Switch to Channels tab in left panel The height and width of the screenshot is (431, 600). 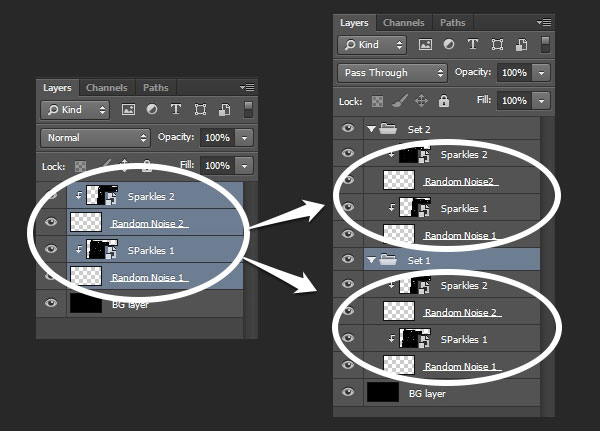[107, 88]
